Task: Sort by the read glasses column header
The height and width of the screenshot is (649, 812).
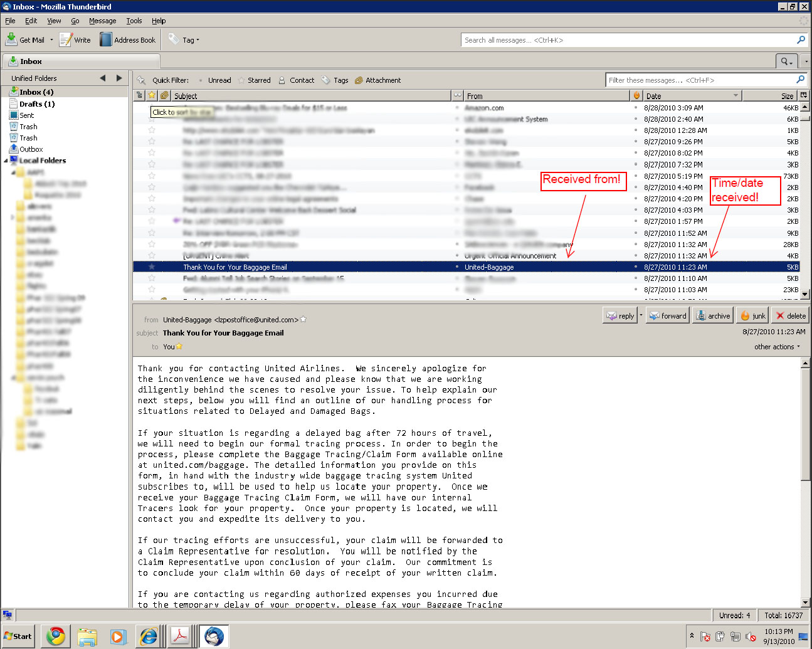Action: (x=457, y=95)
